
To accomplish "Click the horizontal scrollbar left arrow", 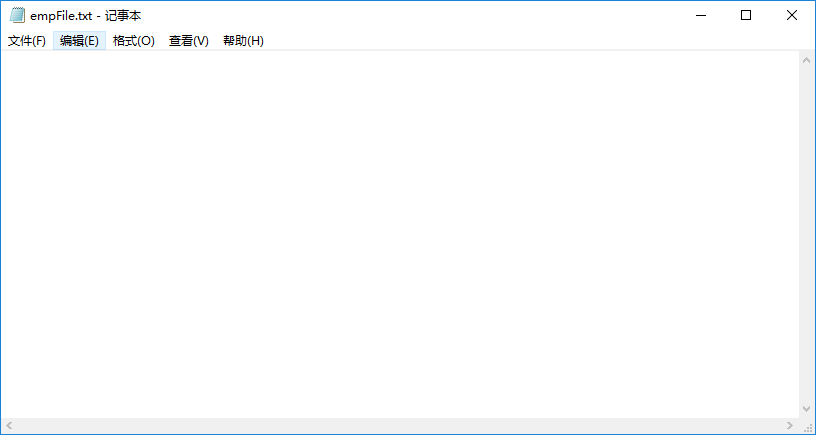I will click(10, 426).
